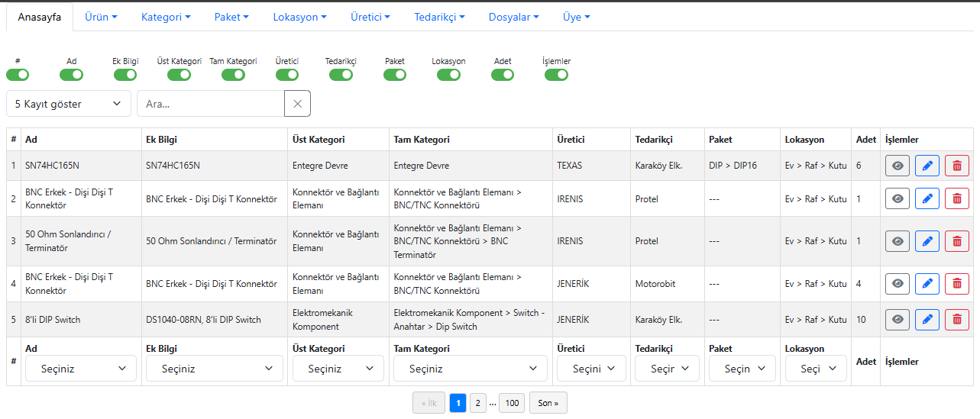
Task: Delete the row 2 BNC connector entry
Action: pos(956,199)
